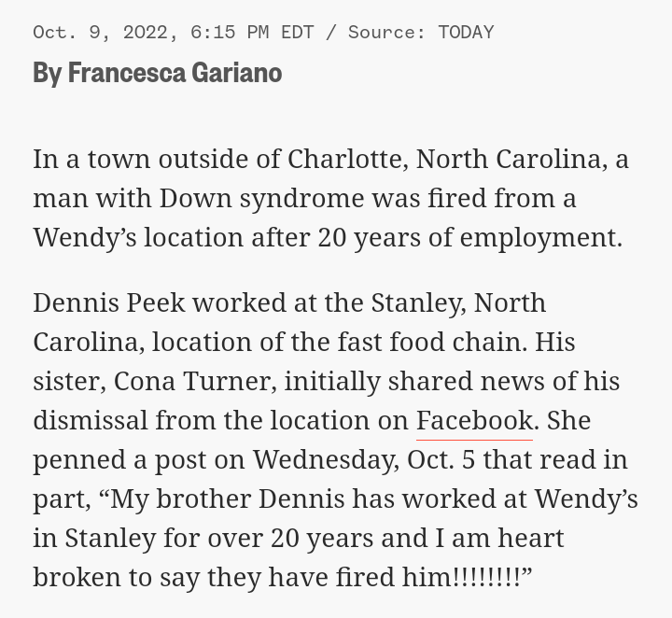Click author name Francesca Gariano
The width and height of the screenshot is (672, 618).
click(x=175, y=72)
